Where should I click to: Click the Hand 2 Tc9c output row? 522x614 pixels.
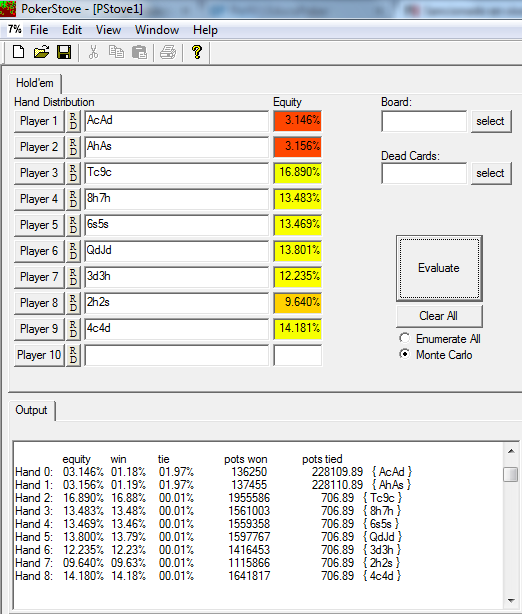[209, 498]
